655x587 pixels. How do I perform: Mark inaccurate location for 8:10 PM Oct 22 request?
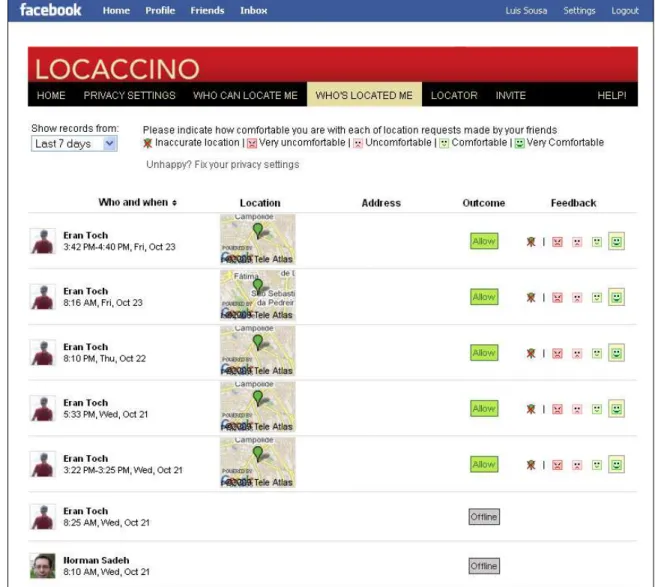coord(531,353)
